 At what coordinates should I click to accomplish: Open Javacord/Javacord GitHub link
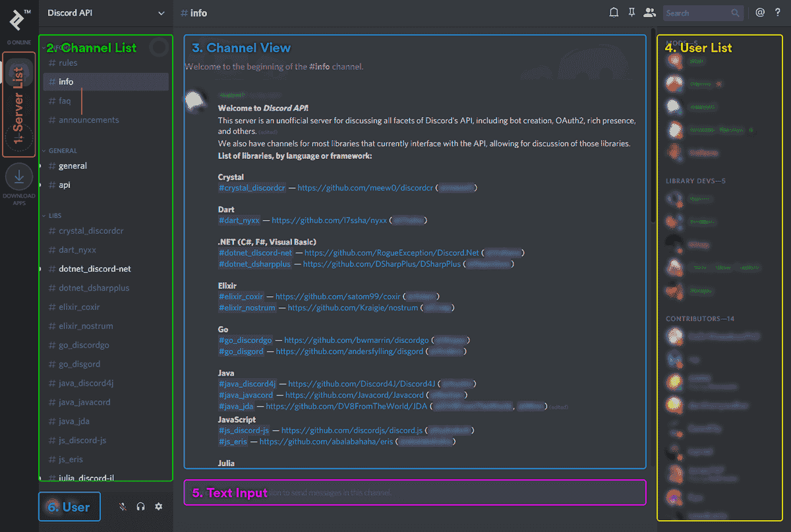click(x=354, y=395)
